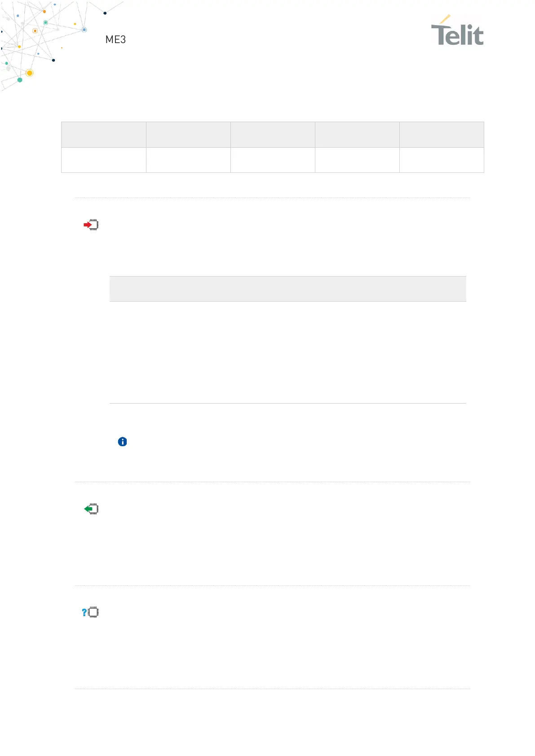535x756 pixels.
Task: Click the large teal dot in header graphic
Action: pos(20,80)
